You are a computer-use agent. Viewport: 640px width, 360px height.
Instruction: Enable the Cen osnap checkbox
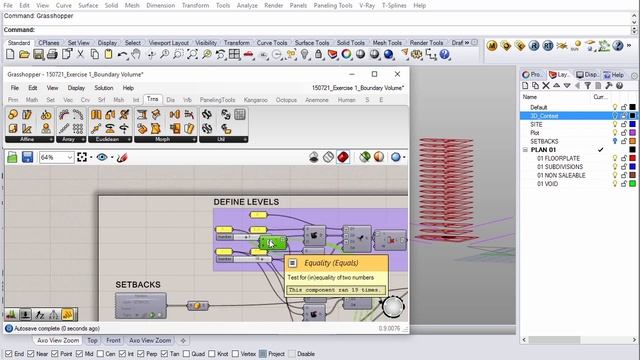click(x=100, y=354)
